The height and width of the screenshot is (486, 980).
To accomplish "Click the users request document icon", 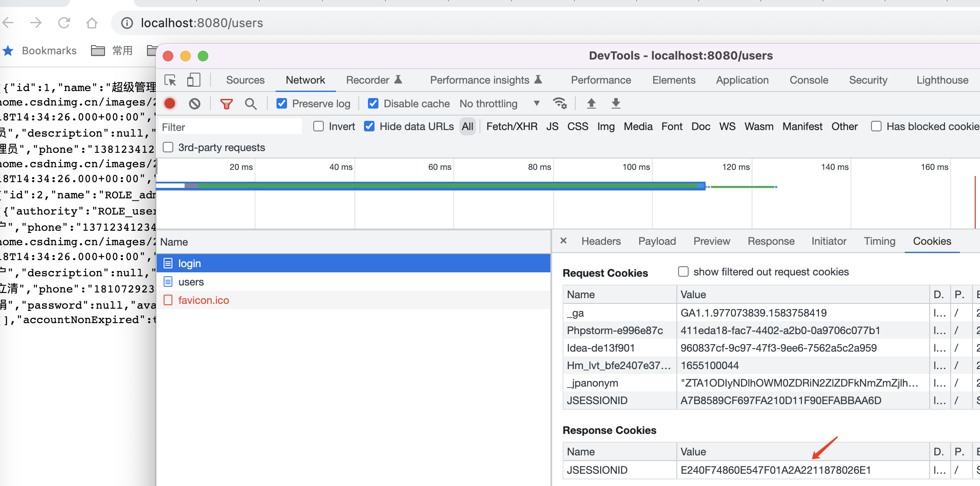I will point(168,282).
